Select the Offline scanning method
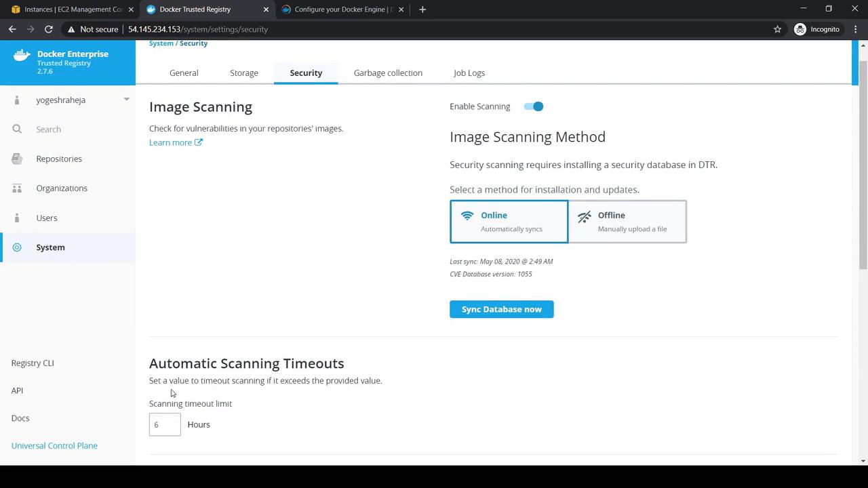Screen dimensions: 868x488 (x=627, y=222)
